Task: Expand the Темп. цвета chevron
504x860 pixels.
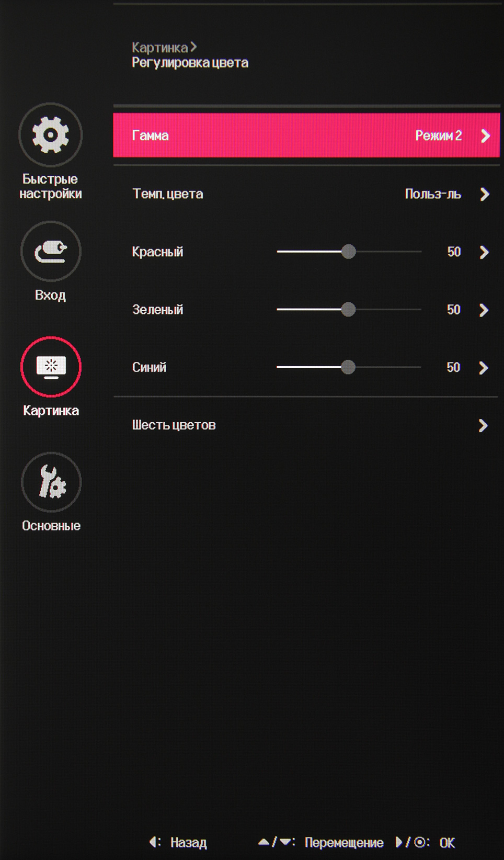Action: [485, 195]
